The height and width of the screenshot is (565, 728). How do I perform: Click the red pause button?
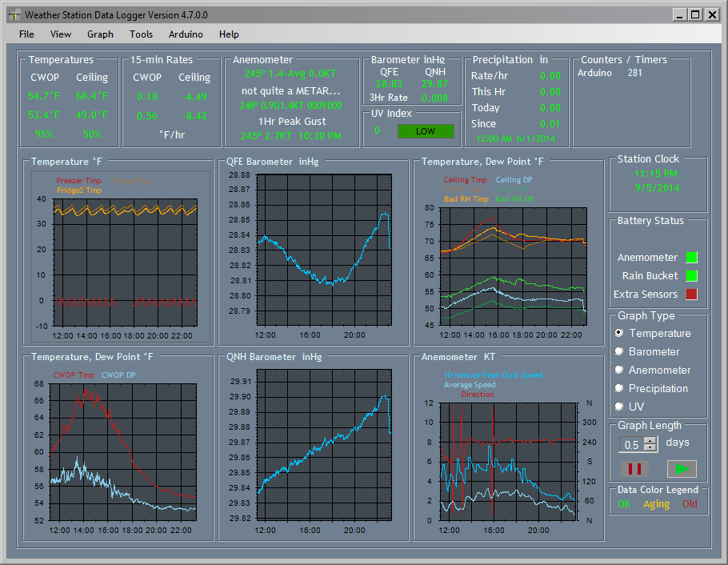click(x=634, y=469)
